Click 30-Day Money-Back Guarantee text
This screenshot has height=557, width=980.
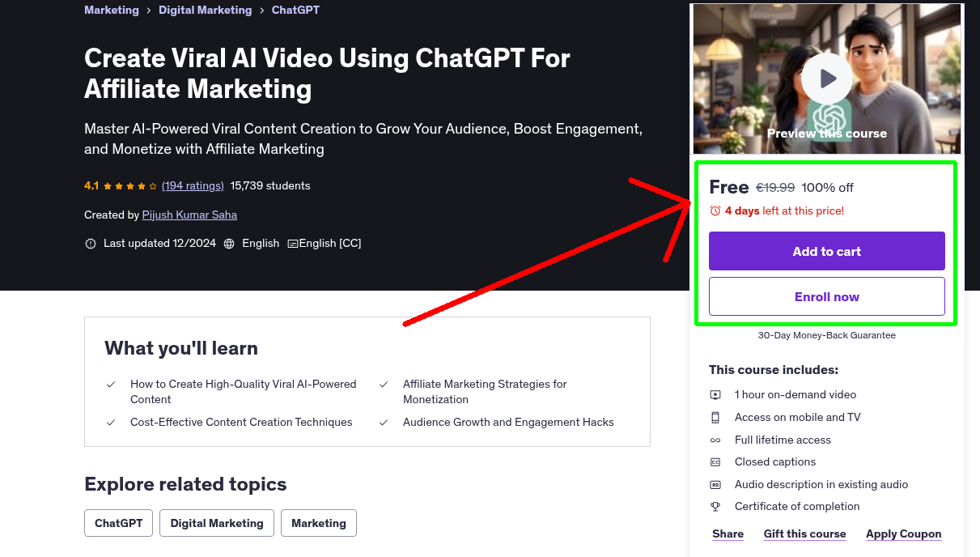click(827, 335)
